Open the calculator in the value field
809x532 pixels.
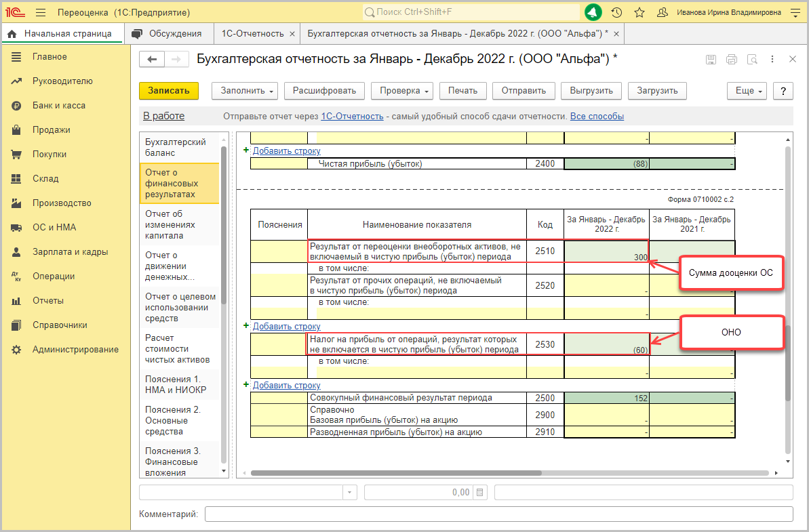(x=479, y=493)
